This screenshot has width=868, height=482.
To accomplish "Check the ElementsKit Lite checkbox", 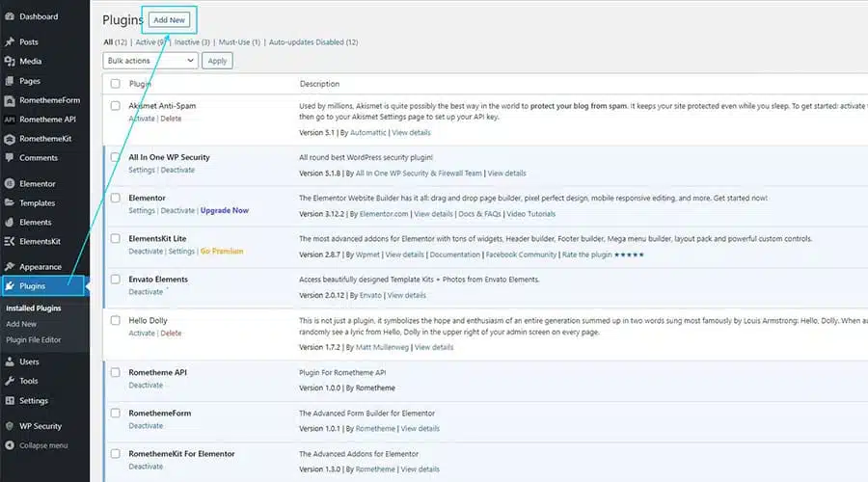I will (115, 238).
